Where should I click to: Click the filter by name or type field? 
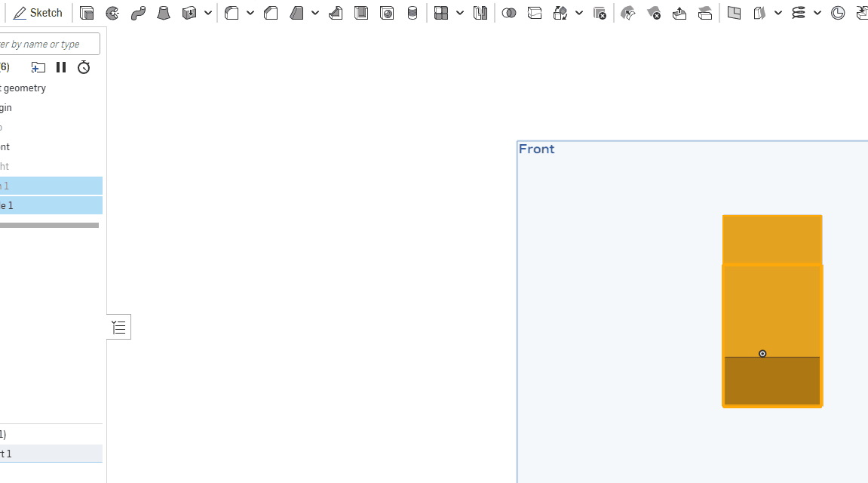pyautogui.click(x=49, y=44)
